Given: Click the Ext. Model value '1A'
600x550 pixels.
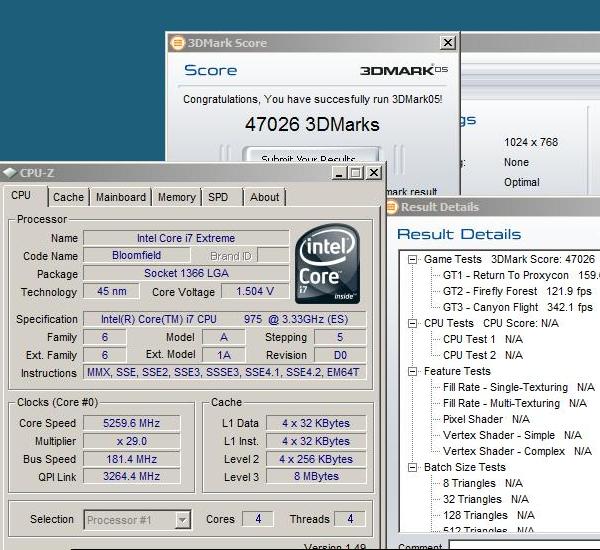Looking at the screenshot, I should [224, 355].
